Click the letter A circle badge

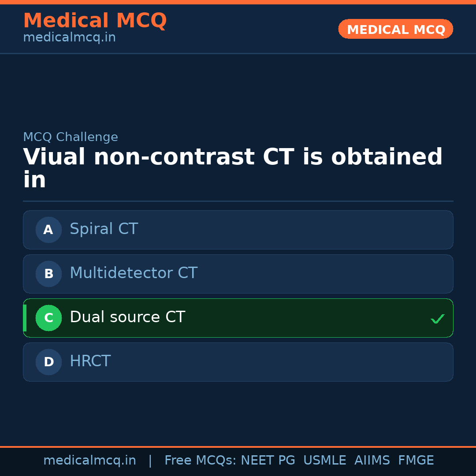48,230
